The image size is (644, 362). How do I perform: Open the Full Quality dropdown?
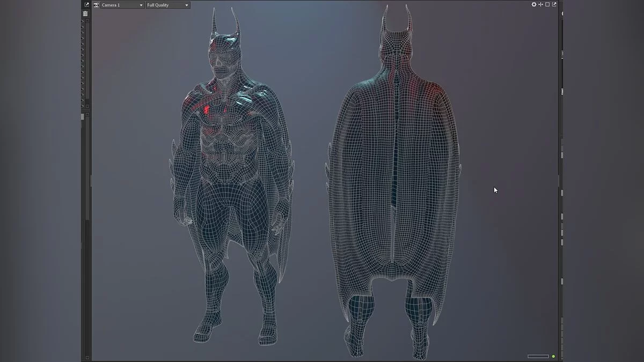pos(168,5)
